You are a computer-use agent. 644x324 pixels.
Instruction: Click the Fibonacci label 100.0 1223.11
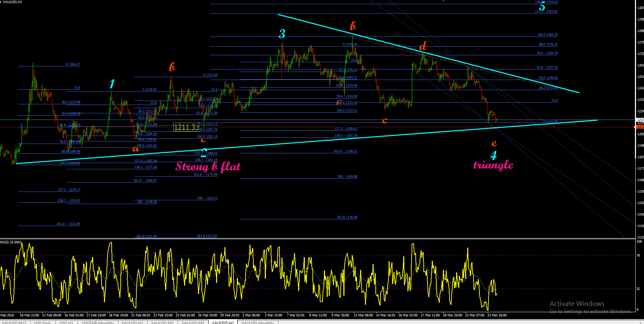[x=347, y=111]
